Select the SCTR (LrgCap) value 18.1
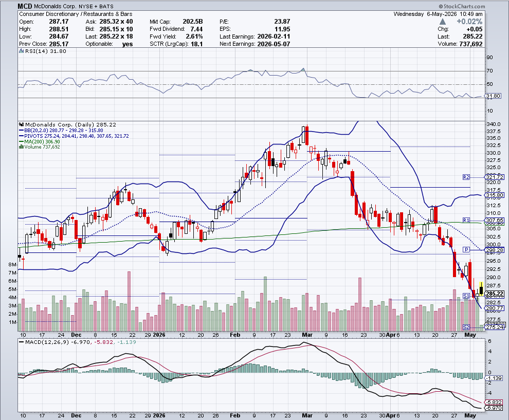This screenshot has width=509, height=420. tap(197, 44)
